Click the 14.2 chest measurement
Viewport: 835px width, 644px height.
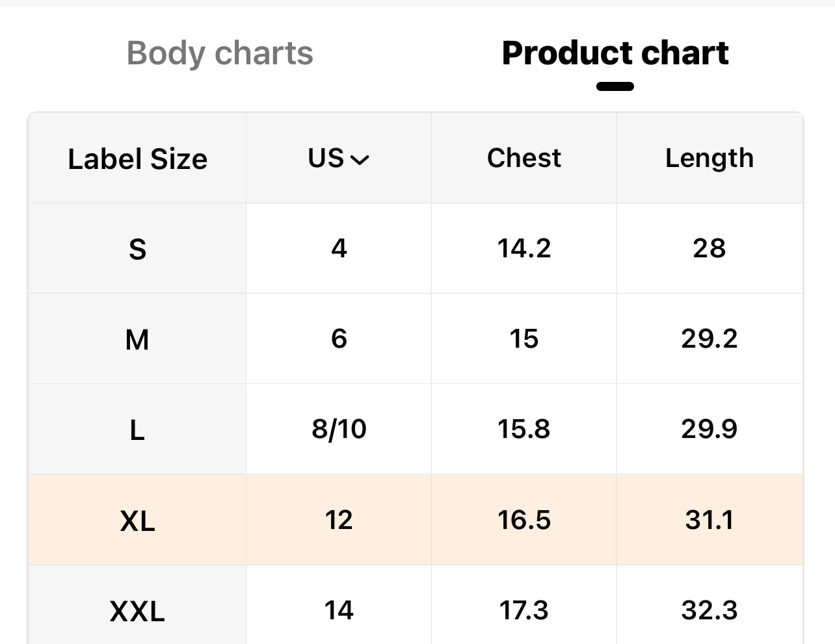coord(524,248)
